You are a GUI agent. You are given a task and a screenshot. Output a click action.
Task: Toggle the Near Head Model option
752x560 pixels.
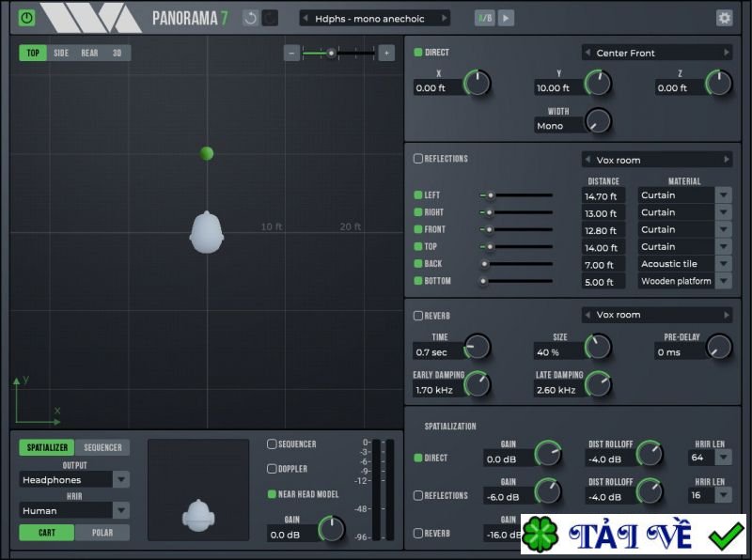pos(273,493)
